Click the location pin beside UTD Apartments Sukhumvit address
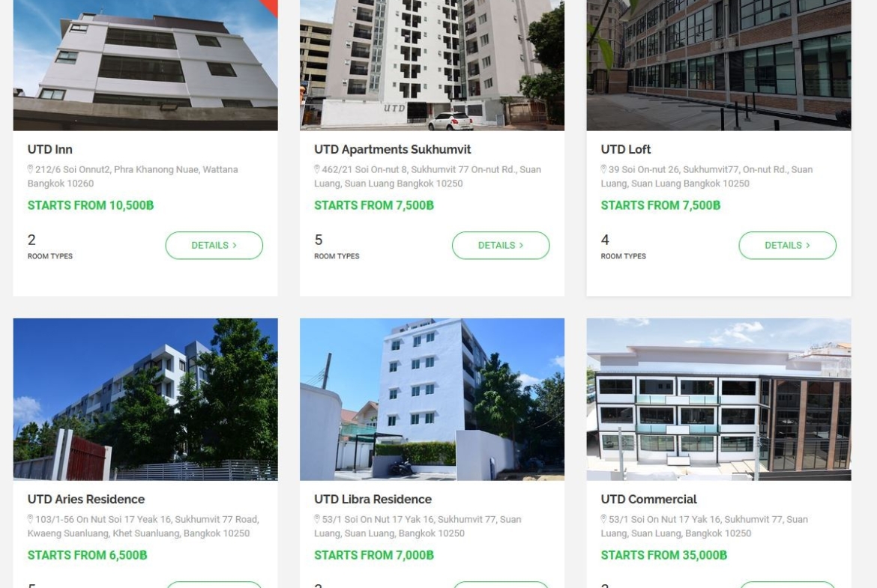The height and width of the screenshot is (588, 877). (316, 169)
